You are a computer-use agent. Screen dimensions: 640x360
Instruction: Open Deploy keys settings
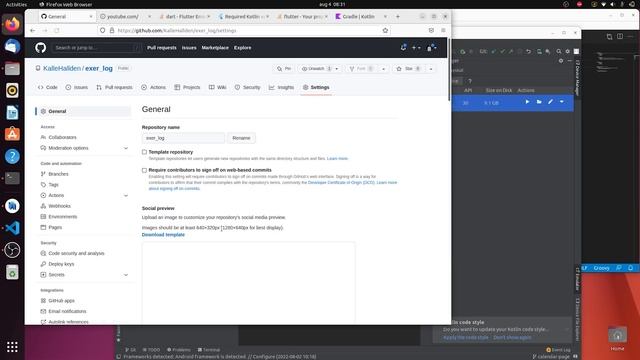61,264
